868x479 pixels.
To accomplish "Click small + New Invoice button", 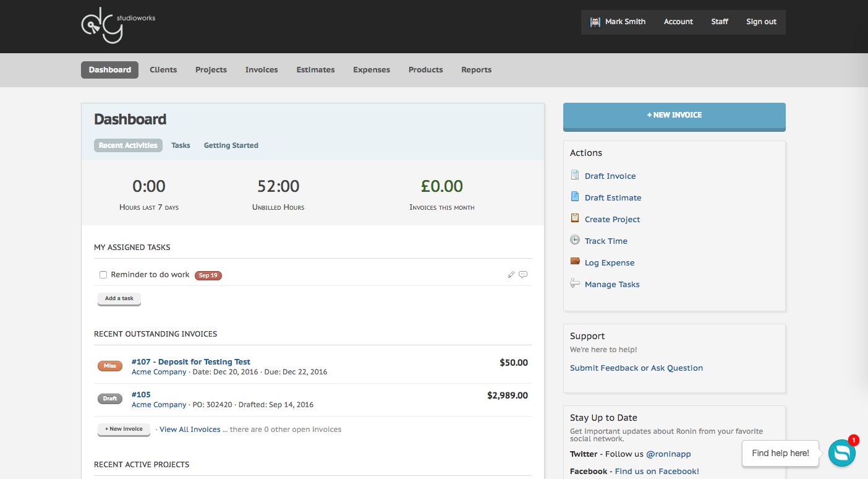I will 124,429.
